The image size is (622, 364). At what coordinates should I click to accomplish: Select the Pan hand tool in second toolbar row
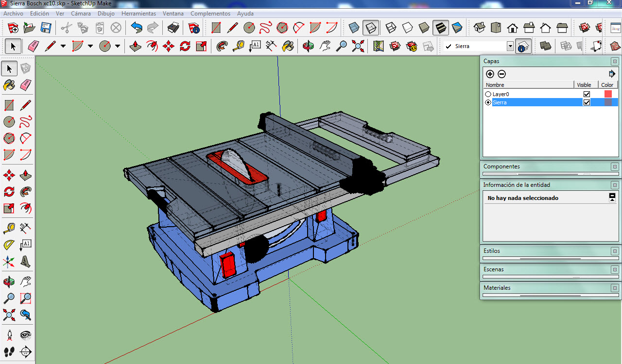tap(325, 47)
